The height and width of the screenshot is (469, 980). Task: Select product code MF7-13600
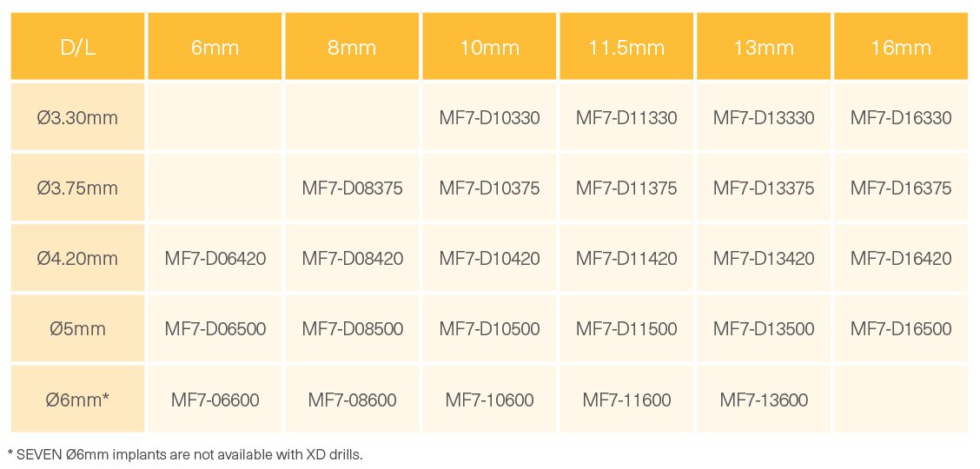pos(764,400)
